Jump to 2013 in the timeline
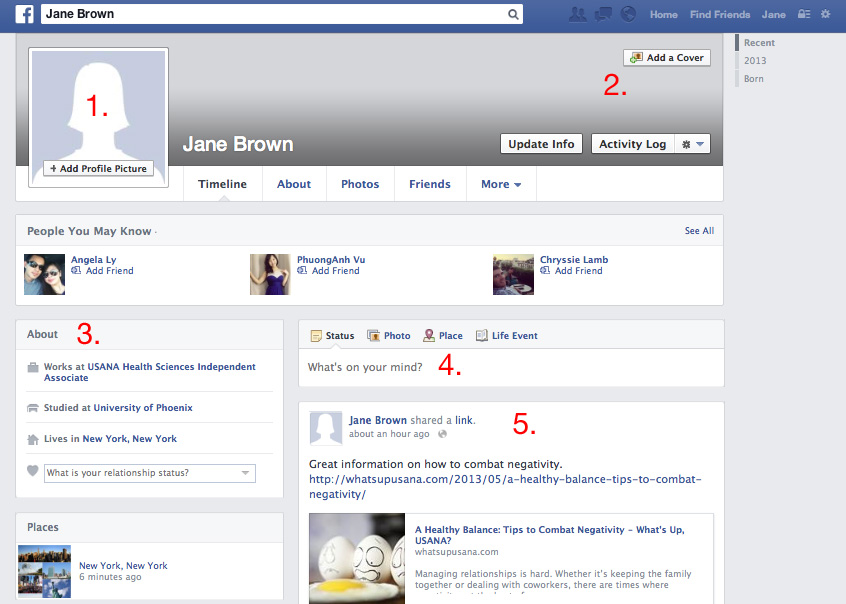Viewport: 846px width, 604px height. tap(755, 61)
